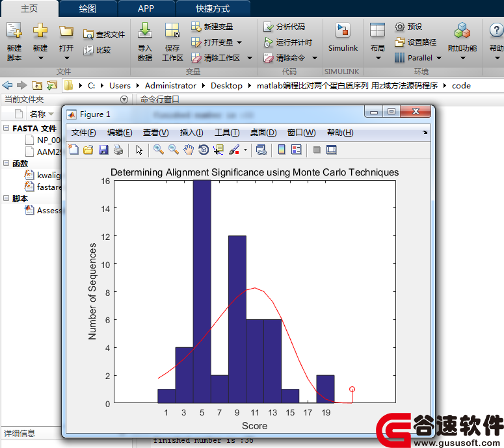Viewport: 504px width, 448px height.
Task: Switch to the 绘图 (Plots) tab
Action: pyautogui.click(x=87, y=8)
